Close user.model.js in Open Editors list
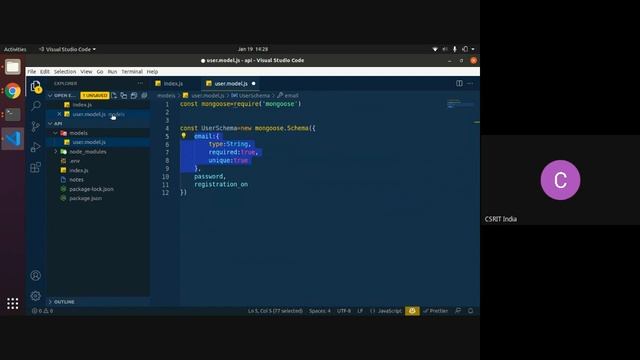The image size is (640, 360). pyautogui.click(x=60, y=114)
